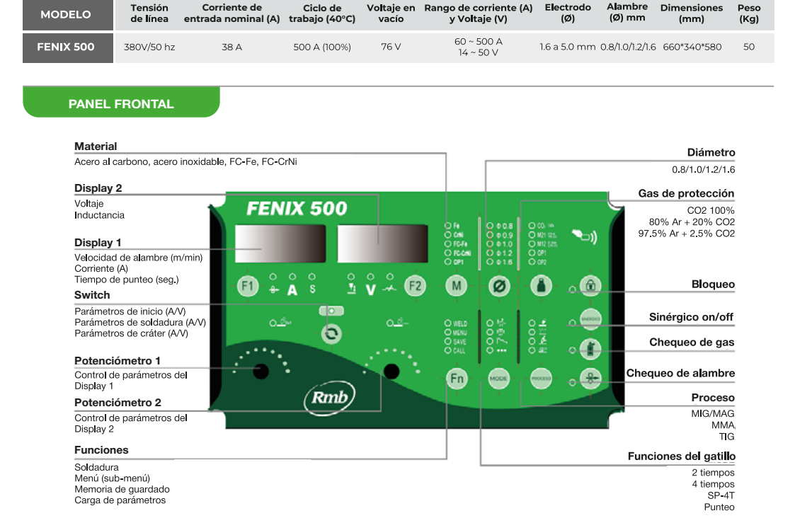
Task: Toggle the SINERGICO synergic mode button
Action: click(590, 318)
